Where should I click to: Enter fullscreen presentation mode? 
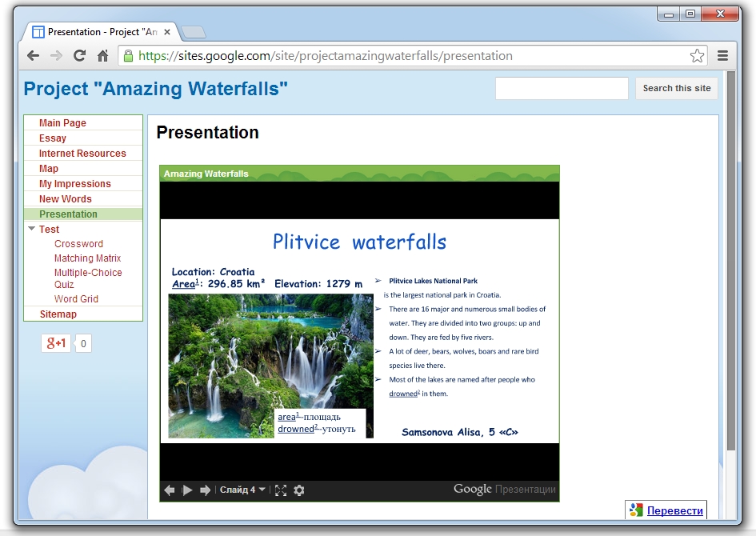[x=281, y=490]
